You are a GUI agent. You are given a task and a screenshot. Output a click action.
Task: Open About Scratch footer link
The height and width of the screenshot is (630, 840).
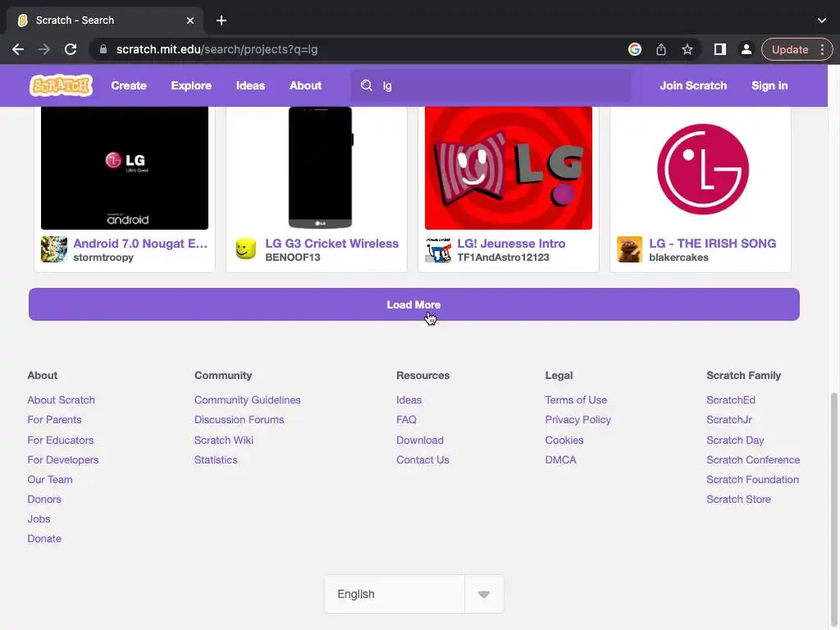click(x=61, y=400)
